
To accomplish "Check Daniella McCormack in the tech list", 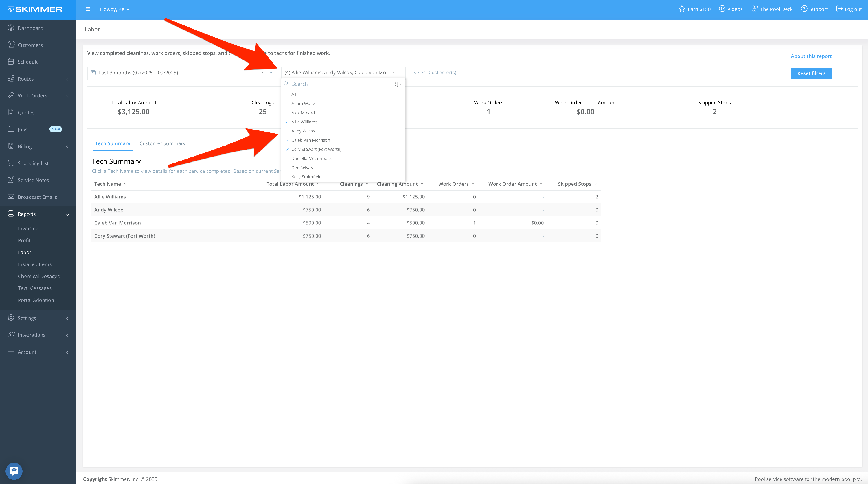I will point(311,158).
